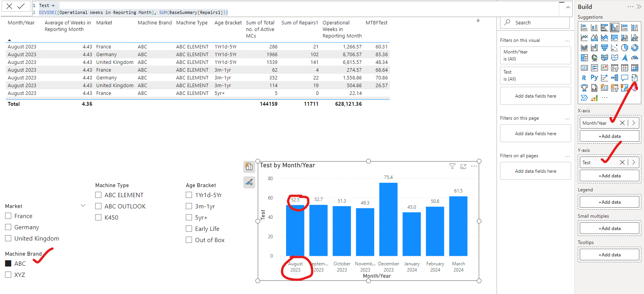Pick the card (123) visual
Image resolution: width=644 pixels, height=294 pixels.
(584, 68)
